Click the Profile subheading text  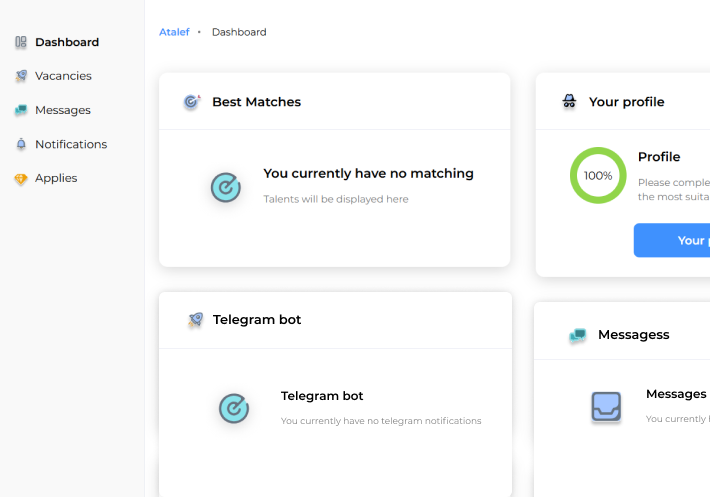coord(659,157)
